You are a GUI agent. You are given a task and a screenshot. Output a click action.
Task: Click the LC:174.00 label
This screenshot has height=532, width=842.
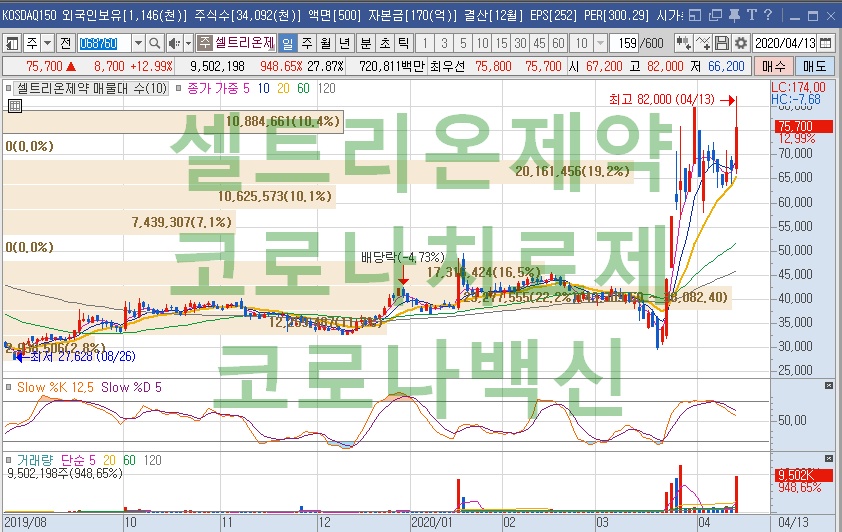(x=799, y=87)
